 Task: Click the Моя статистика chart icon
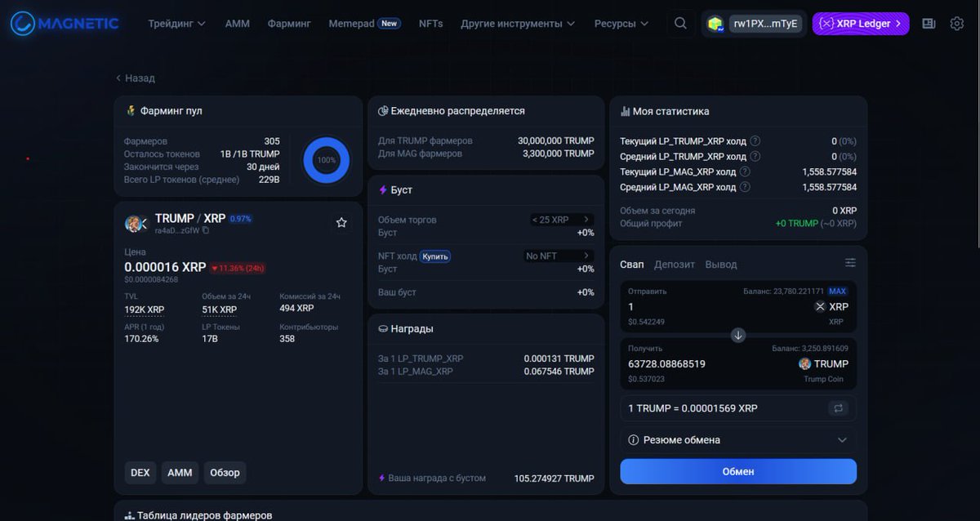(x=625, y=111)
